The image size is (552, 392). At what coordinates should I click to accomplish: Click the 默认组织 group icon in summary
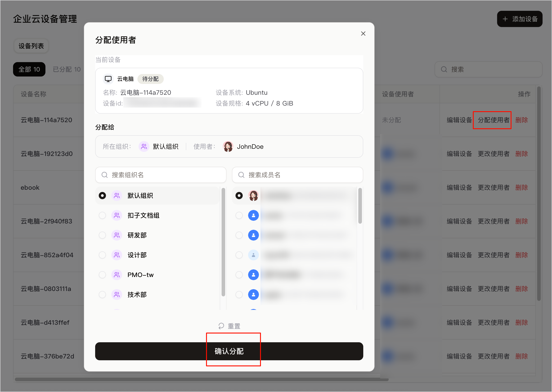click(x=144, y=146)
